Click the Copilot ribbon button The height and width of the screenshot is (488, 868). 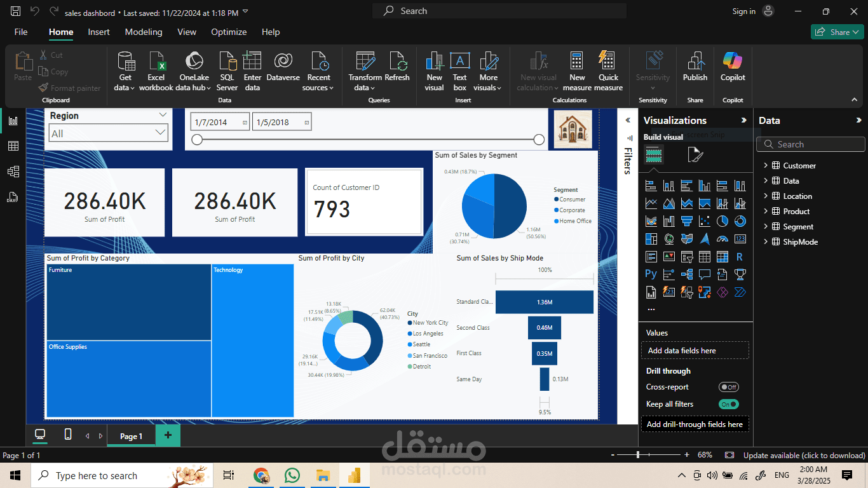click(733, 67)
